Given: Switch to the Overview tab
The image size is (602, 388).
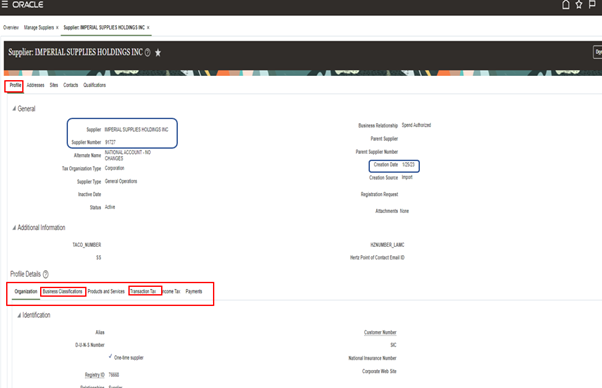Looking at the screenshot, I should pos(11,28).
